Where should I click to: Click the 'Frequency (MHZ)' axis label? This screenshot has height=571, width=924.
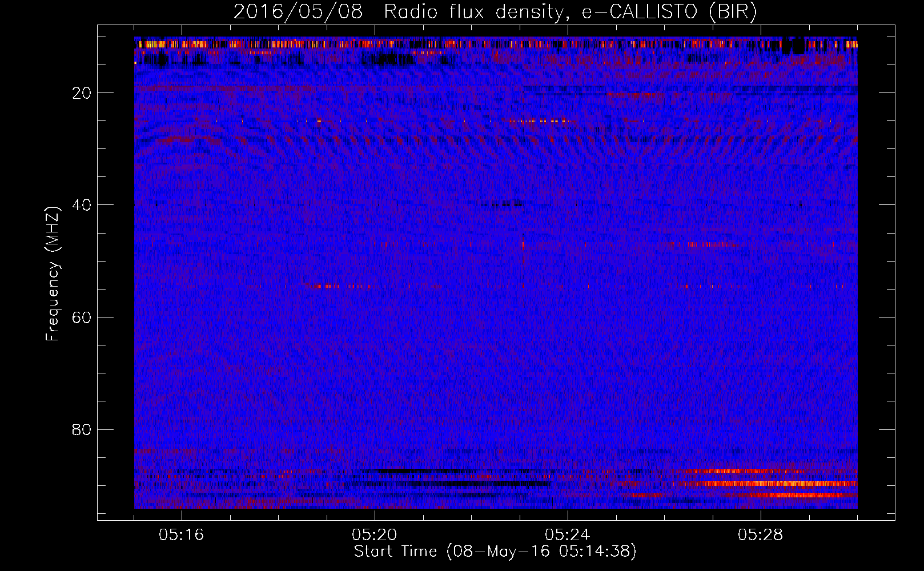pyautogui.click(x=53, y=274)
